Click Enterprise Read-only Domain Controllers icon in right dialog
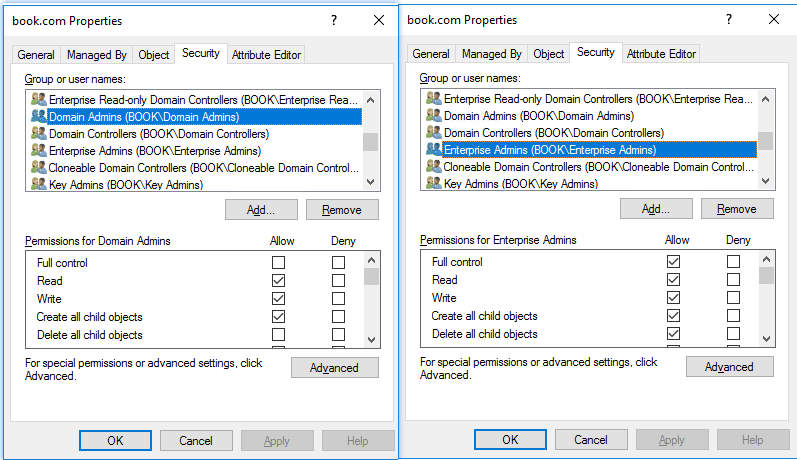This screenshot has height=460, width=797. pos(434,98)
